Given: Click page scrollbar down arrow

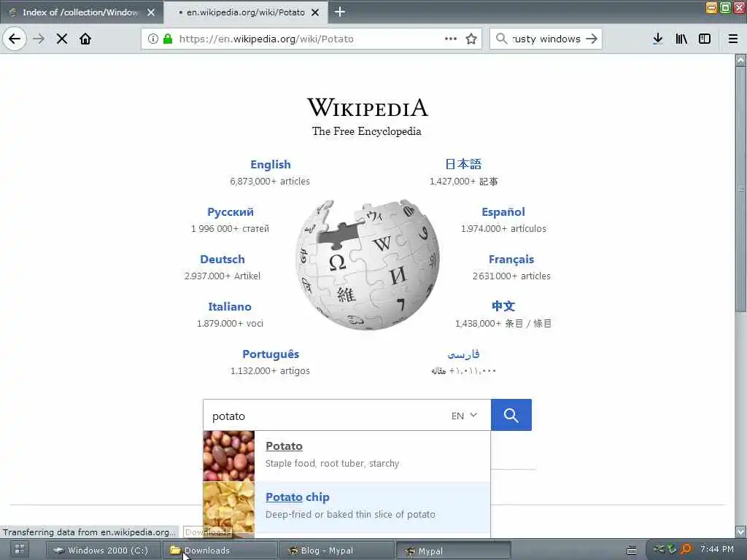Looking at the screenshot, I should point(740,532).
